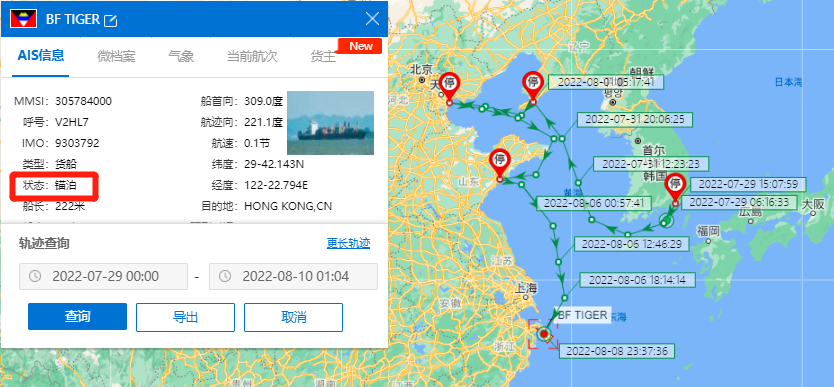Click the edit icon beside BF TIGER

pyautogui.click(x=111, y=21)
